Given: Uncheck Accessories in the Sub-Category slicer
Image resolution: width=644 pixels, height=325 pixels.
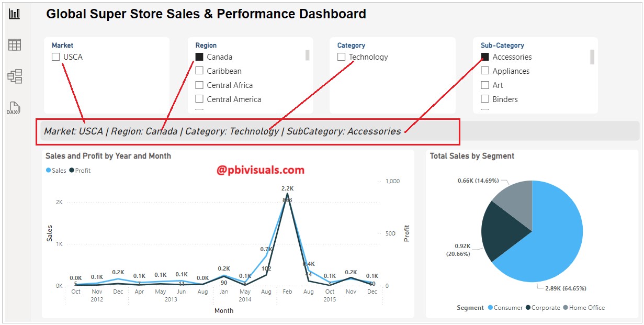Looking at the screenshot, I should tap(484, 57).
